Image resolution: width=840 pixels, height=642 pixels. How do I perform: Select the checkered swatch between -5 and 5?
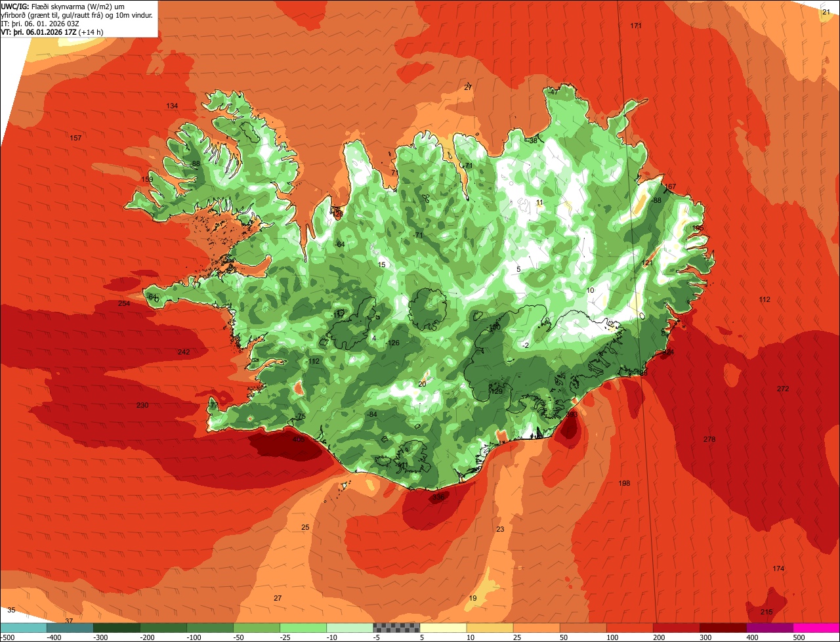(396, 628)
